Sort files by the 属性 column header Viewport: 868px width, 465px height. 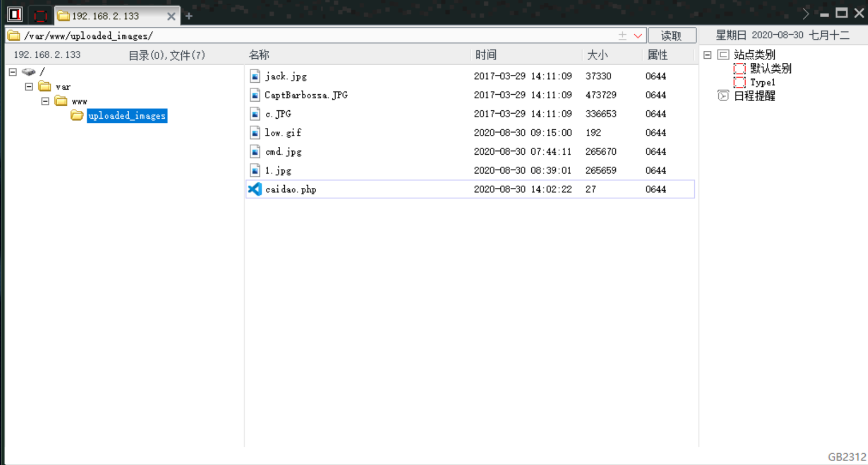pos(658,55)
